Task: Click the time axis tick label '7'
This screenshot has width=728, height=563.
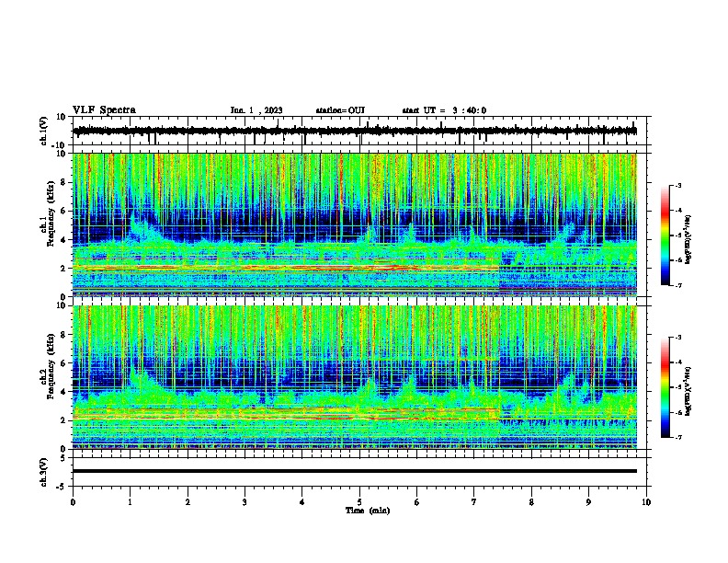Action: (x=474, y=502)
